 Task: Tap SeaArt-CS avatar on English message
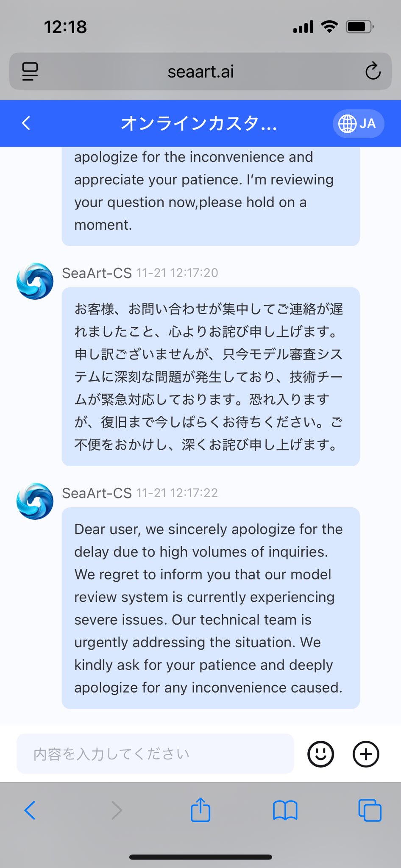tap(35, 501)
